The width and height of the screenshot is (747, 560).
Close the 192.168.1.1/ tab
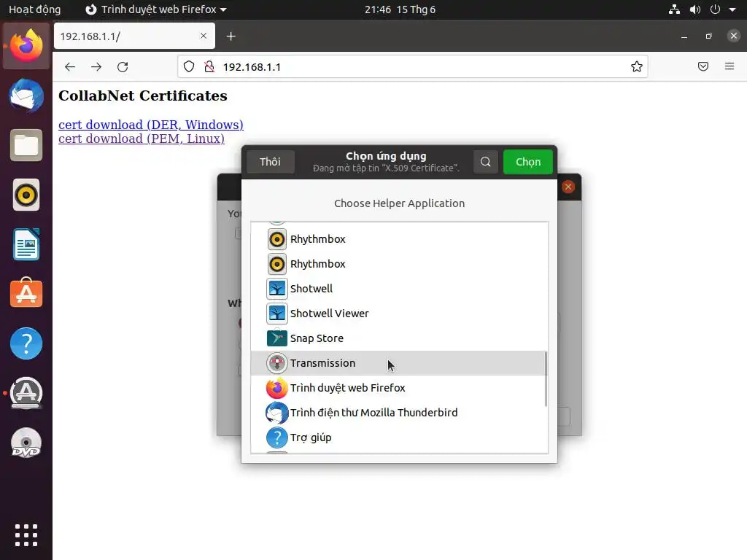[x=204, y=36]
